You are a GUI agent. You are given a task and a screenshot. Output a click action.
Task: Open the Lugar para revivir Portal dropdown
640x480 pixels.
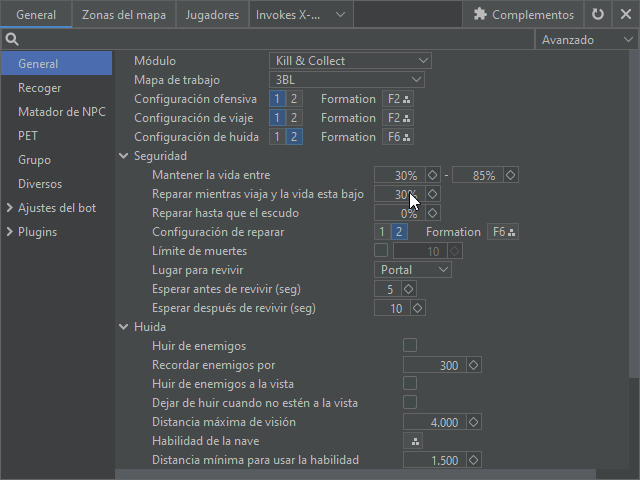click(x=414, y=270)
